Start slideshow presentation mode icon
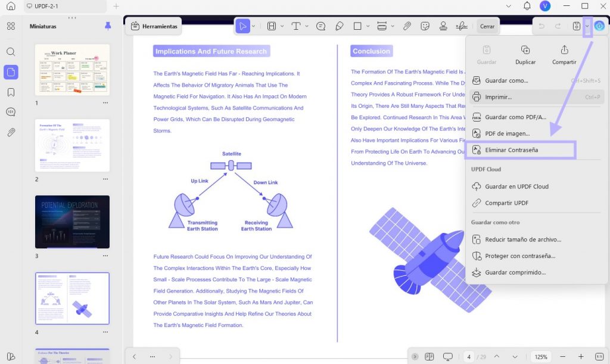Screen dimensions: 610x364 coord(448,357)
